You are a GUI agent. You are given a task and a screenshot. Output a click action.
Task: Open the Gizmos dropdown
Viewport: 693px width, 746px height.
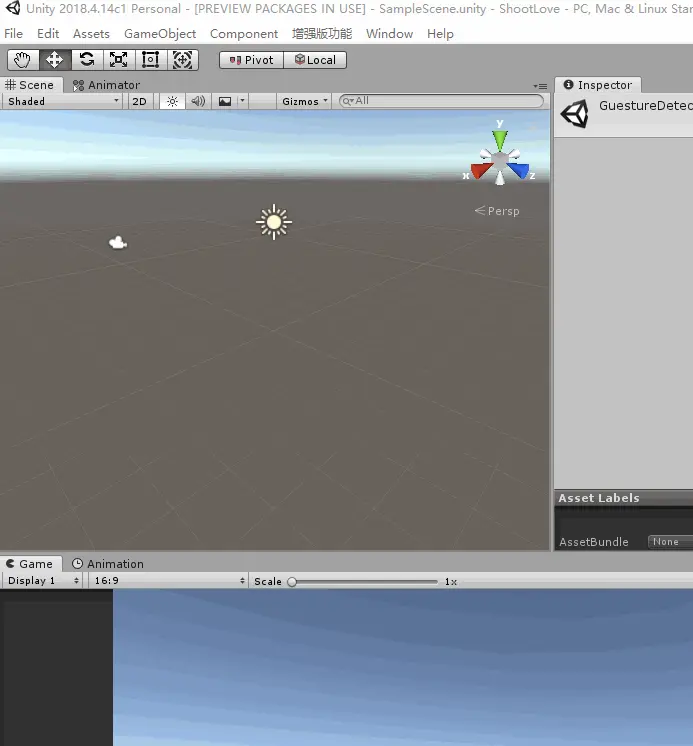304,101
